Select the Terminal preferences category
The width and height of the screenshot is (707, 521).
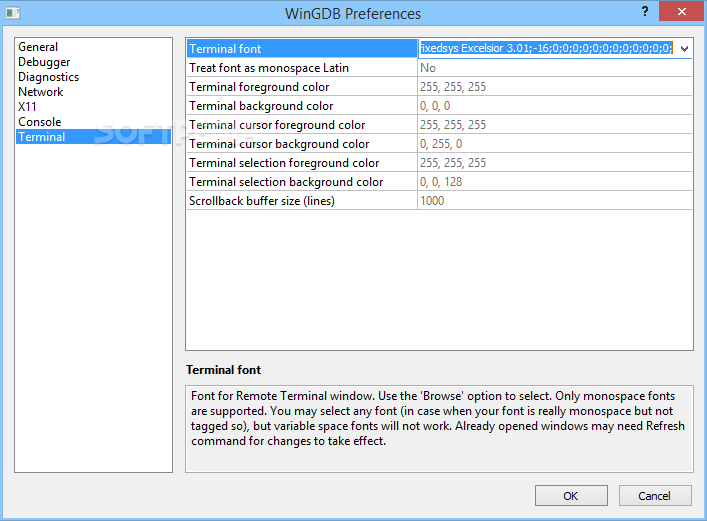pyautogui.click(x=93, y=137)
